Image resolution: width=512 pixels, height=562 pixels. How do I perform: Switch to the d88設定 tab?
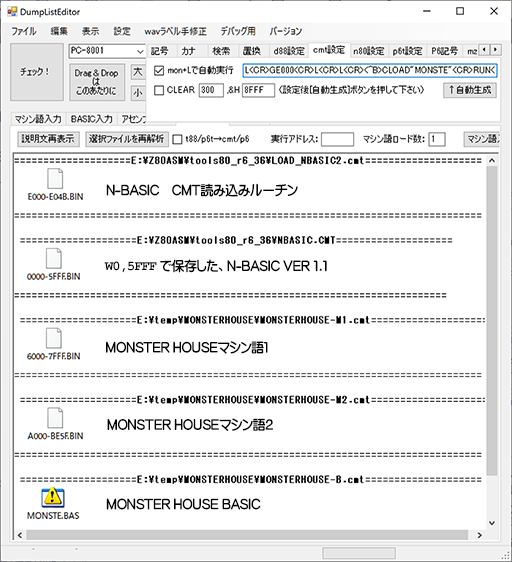[289, 51]
